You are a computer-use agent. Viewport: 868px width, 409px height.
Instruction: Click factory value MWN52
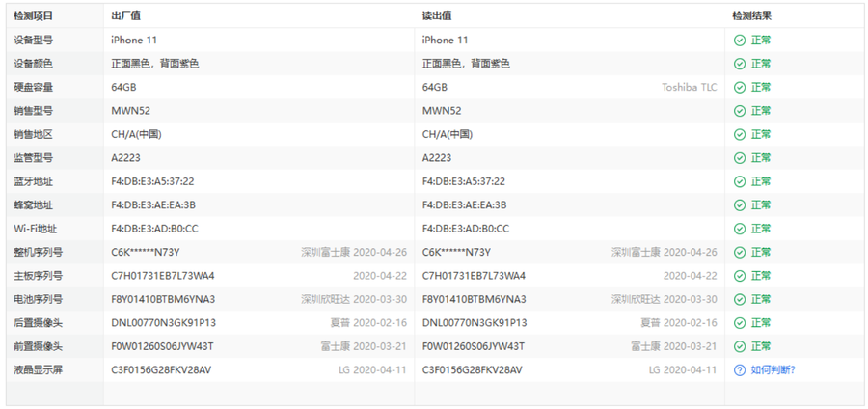(x=130, y=111)
